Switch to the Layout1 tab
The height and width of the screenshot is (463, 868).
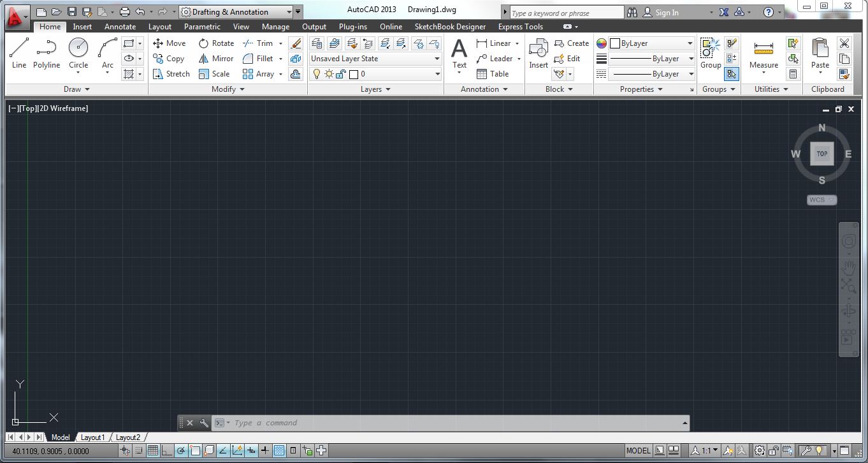(93, 437)
